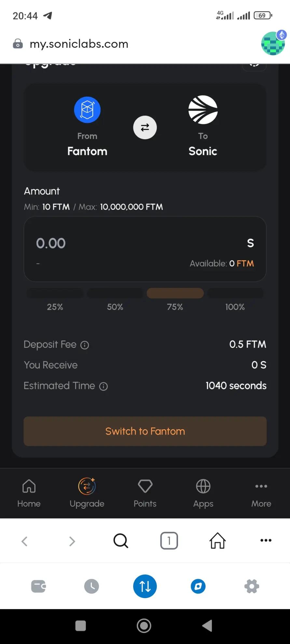Tap the Estimated Time info icon
This screenshot has height=644, width=290.
click(104, 386)
